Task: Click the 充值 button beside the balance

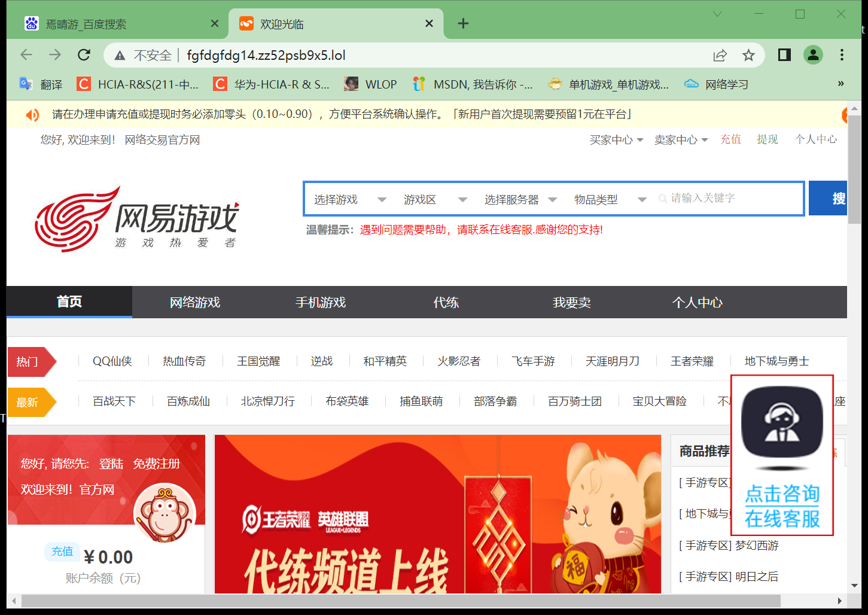Action: pos(62,552)
